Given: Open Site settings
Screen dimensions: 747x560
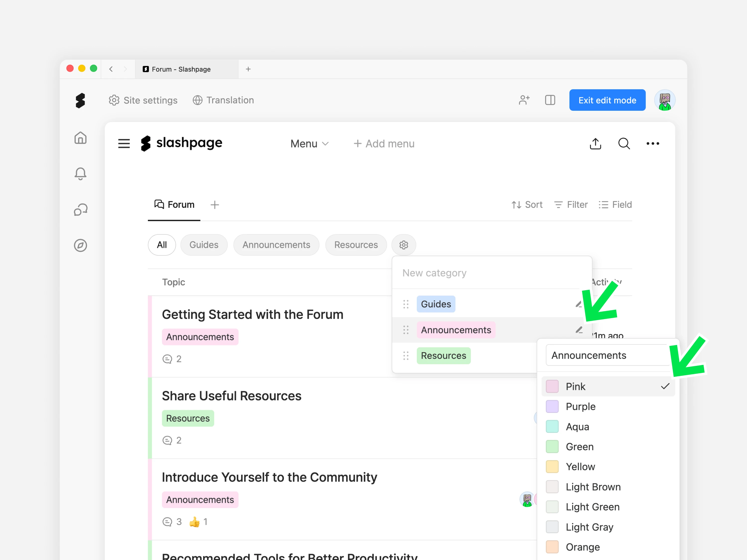Looking at the screenshot, I should pyautogui.click(x=143, y=100).
